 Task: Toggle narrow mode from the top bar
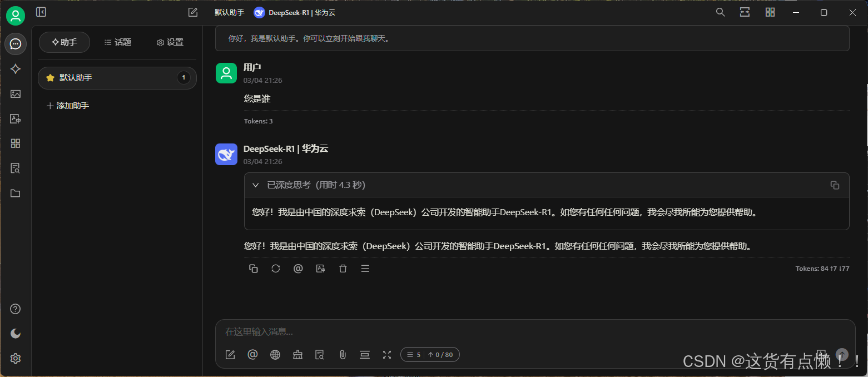pos(745,12)
